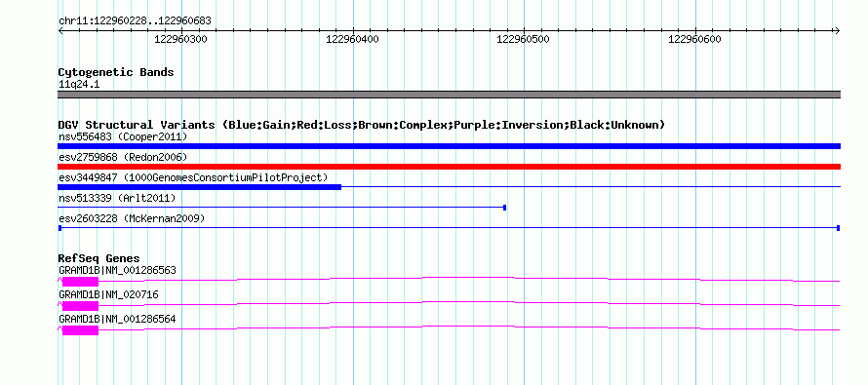Select the DGV Structural Variants track title
The height and width of the screenshot is (385, 868).
pos(362,125)
